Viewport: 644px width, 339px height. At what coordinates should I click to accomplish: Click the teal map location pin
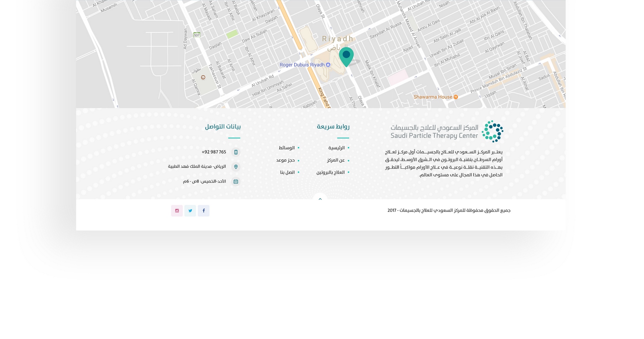(346, 57)
